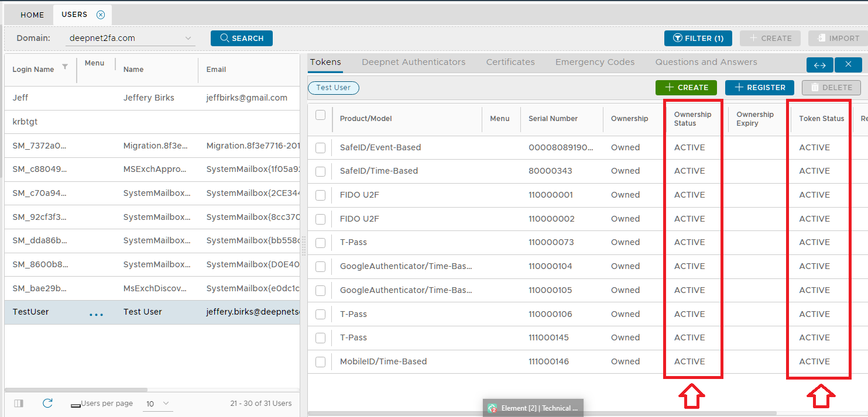
Task: Click the FILTER (1) funnel button
Action: (698, 38)
